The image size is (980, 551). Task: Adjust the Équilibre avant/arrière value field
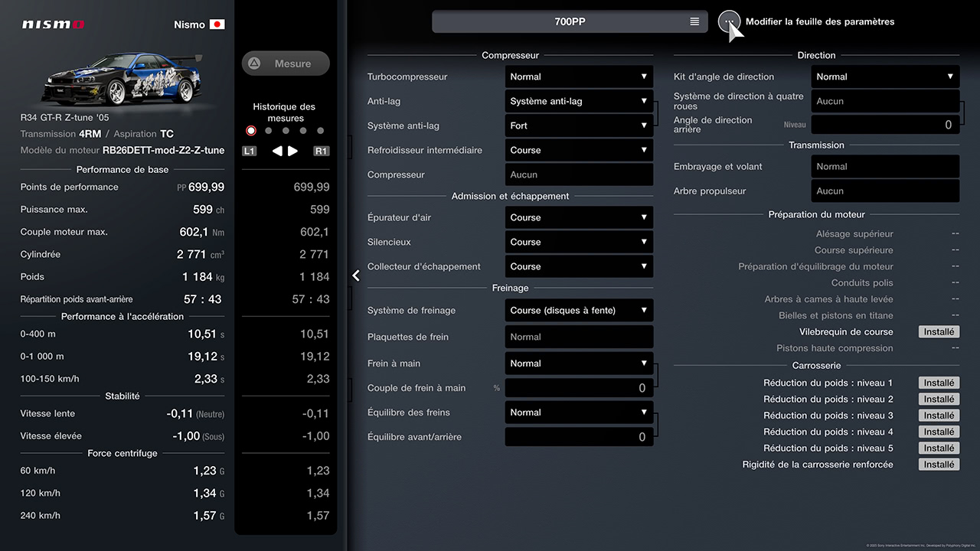(579, 437)
